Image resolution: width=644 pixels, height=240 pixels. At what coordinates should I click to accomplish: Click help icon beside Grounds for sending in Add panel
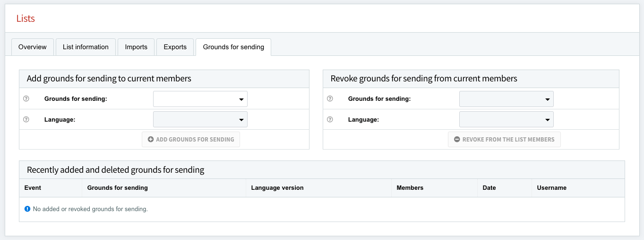26,99
